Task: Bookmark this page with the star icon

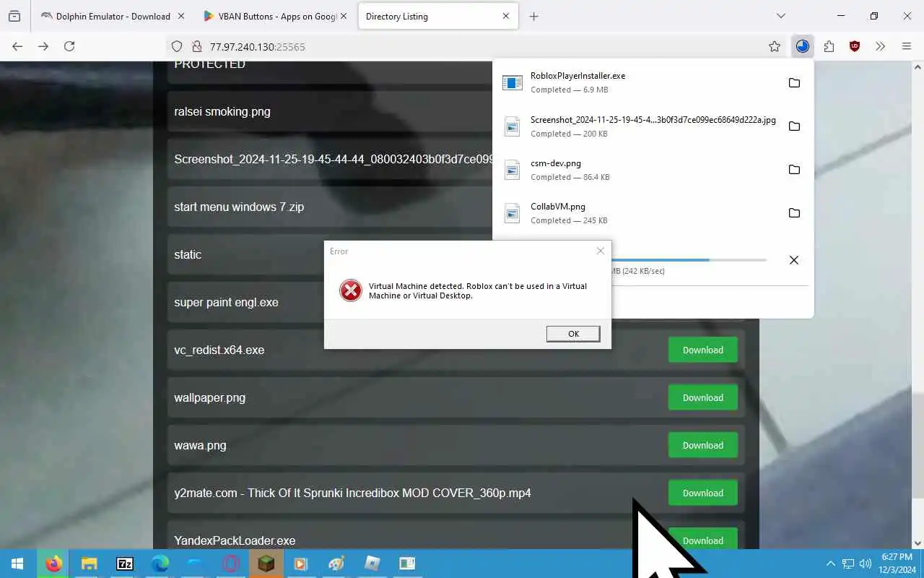Action: (x=775, y=46)
